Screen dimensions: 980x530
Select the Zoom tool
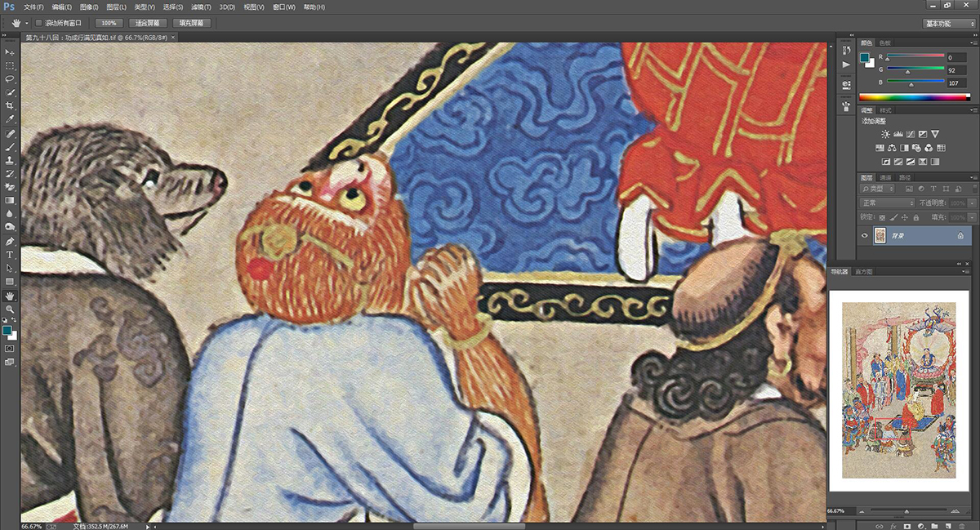point(11,310)
